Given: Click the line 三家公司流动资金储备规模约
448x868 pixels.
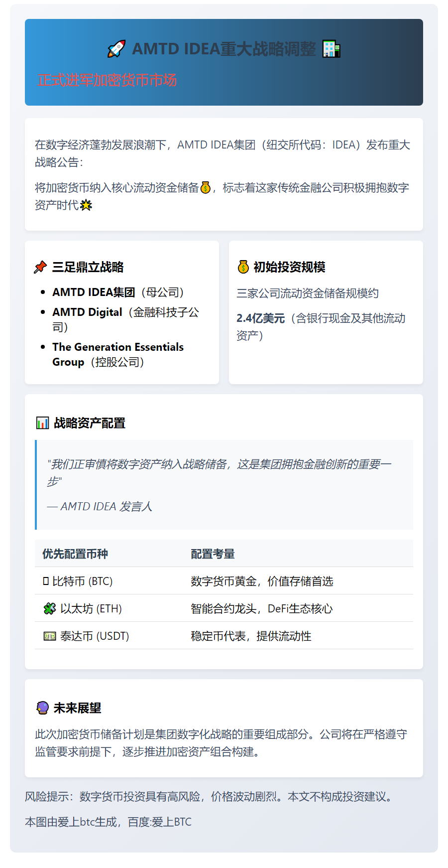Looking at the screenshot, I should (x=308, y=293).
